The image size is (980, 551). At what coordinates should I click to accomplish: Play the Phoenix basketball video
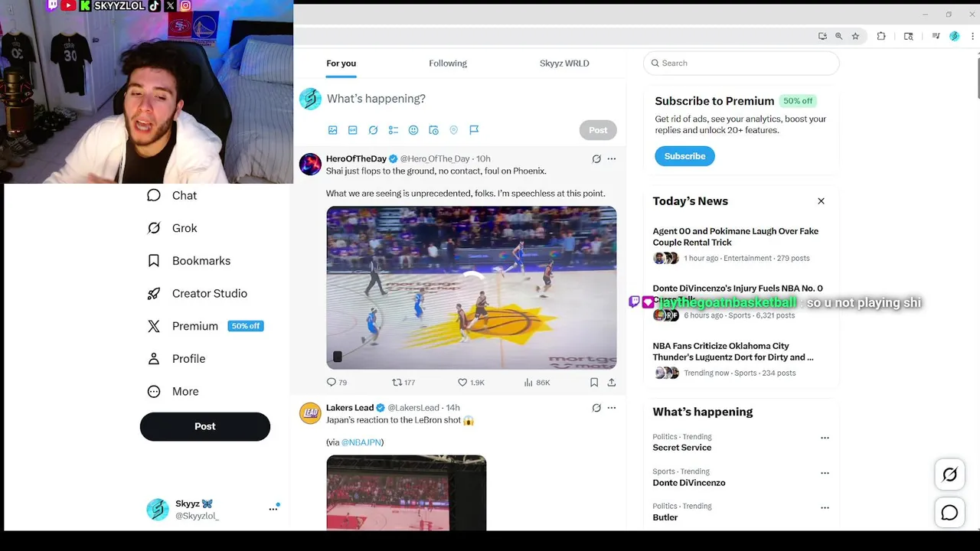[472, 288]
